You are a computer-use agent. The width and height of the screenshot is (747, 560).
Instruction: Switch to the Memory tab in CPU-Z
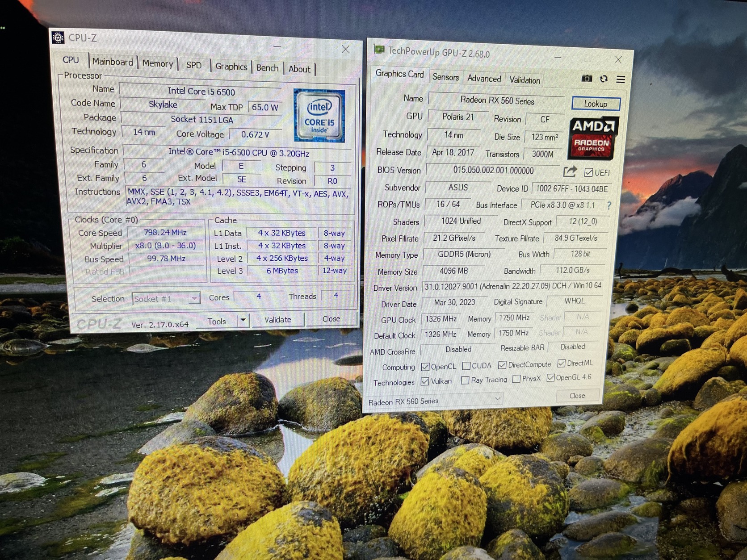click(x=157, y=64)
